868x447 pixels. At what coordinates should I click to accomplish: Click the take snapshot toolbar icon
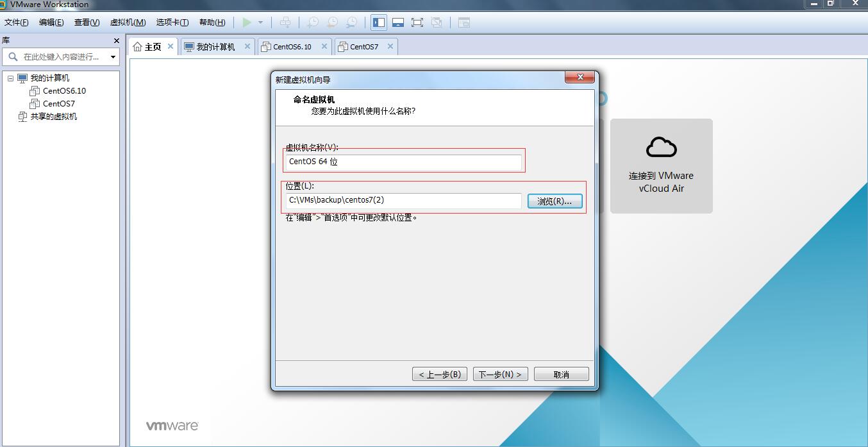(313, 22)
